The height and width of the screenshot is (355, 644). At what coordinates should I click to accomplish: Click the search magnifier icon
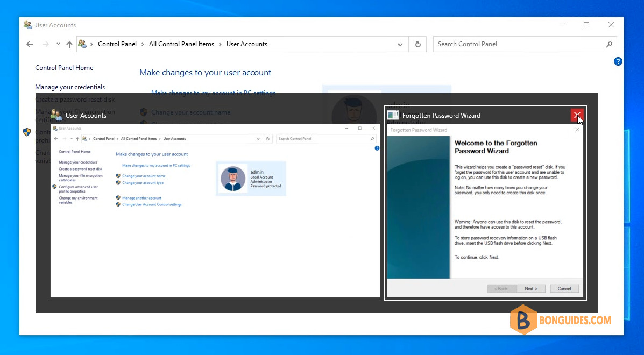point(609,44)
